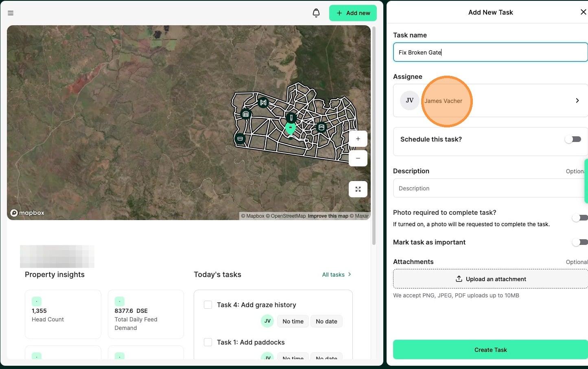
Task: Click into the Description field
Action: click(x=490, y=188)
